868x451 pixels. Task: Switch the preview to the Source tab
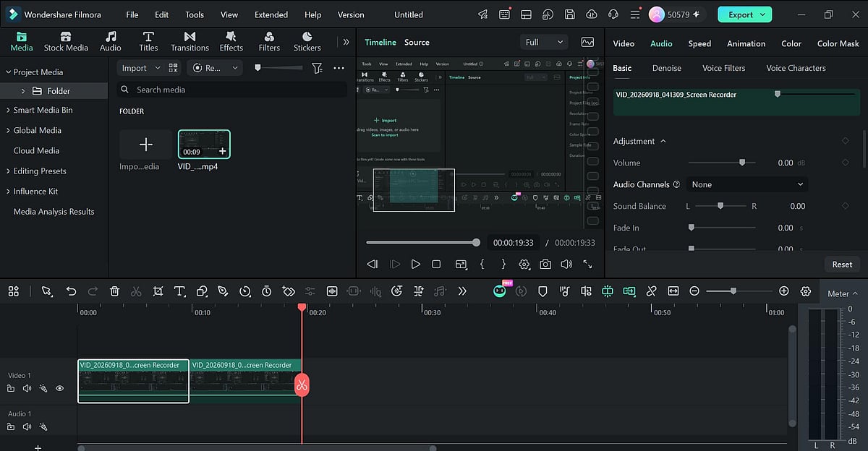(417, 43)
